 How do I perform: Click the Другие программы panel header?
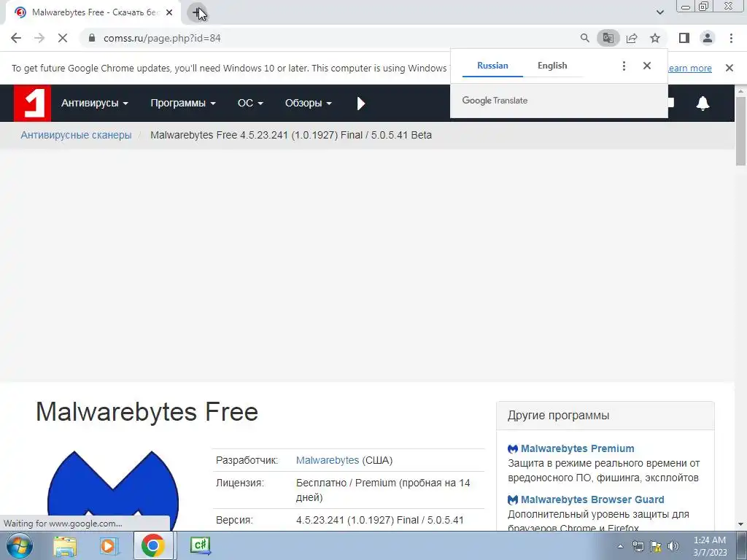pyautogui.click(x=605, y=415)
